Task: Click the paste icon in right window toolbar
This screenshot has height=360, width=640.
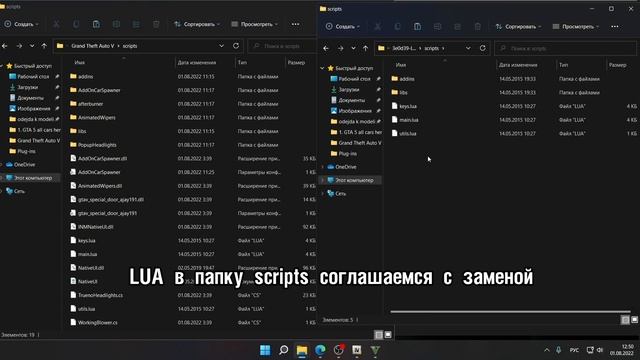Action: click(x=417, y=27)
